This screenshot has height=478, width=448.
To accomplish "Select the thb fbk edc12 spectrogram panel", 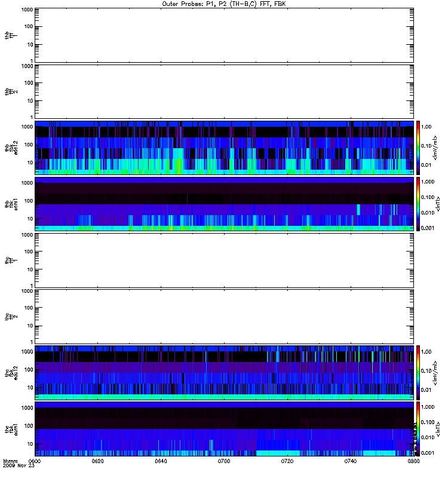I will click(x=225, y=148).
